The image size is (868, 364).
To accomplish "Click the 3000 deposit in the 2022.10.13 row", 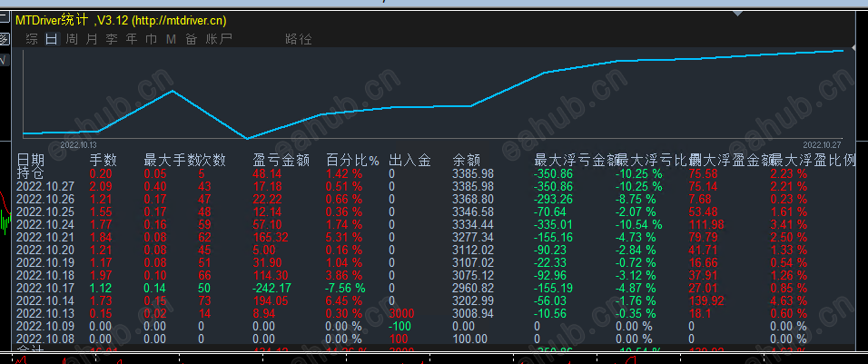I will [x=401, y=313].
